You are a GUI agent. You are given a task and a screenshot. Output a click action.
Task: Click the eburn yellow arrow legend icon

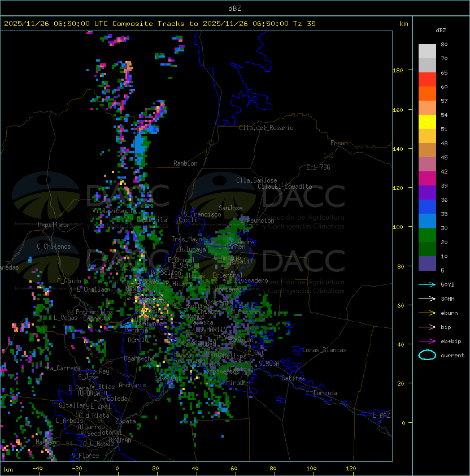pyautogui.click(x=427, y=313)
